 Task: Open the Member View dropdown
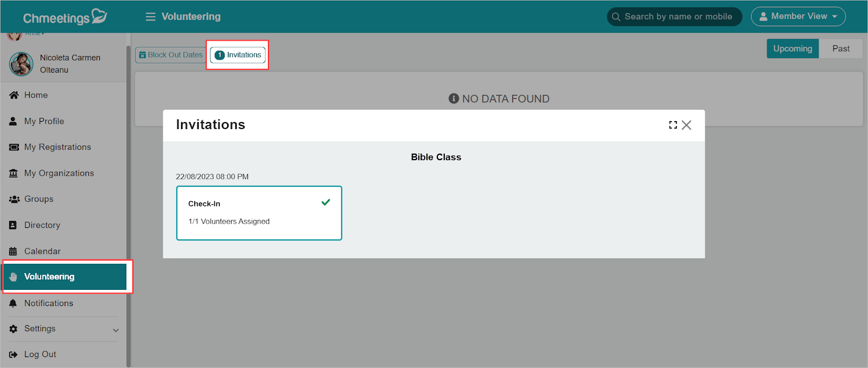point(798,16)
